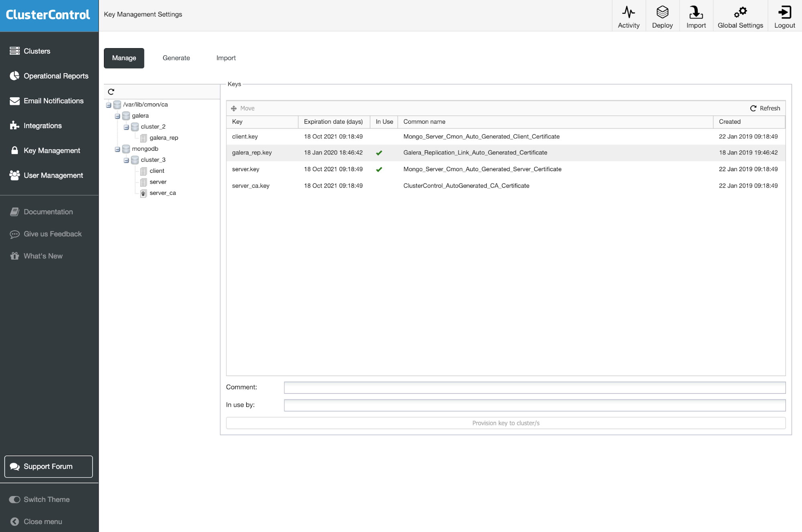Image resolution: width=802 pixels, height=532 pixels.
Task: Click the galera folder database icon
Action: (x=126, y=116)
